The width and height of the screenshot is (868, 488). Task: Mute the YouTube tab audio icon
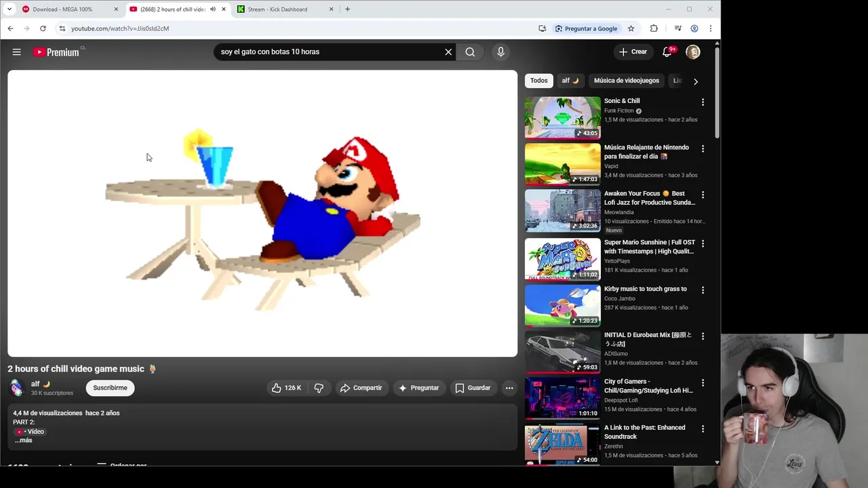tap(213, 9)
